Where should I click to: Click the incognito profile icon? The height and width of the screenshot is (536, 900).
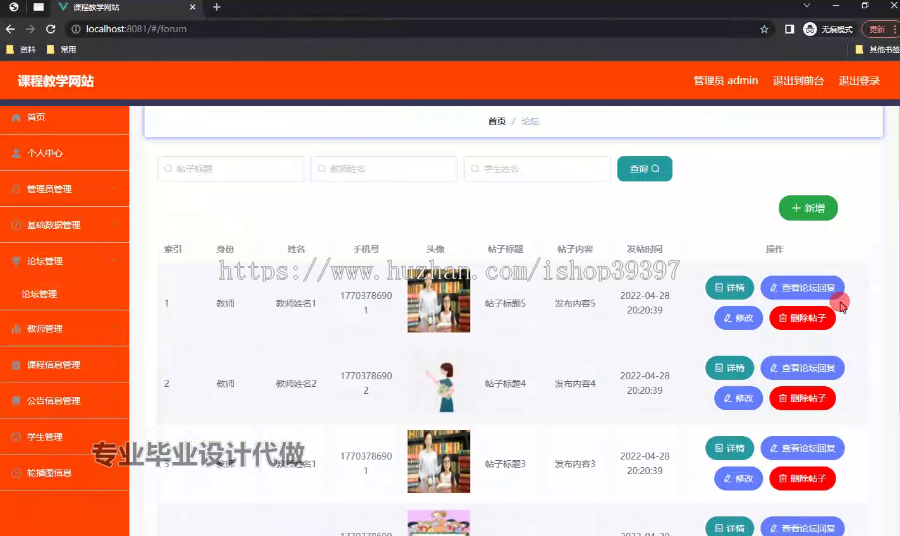click(810, 29)
